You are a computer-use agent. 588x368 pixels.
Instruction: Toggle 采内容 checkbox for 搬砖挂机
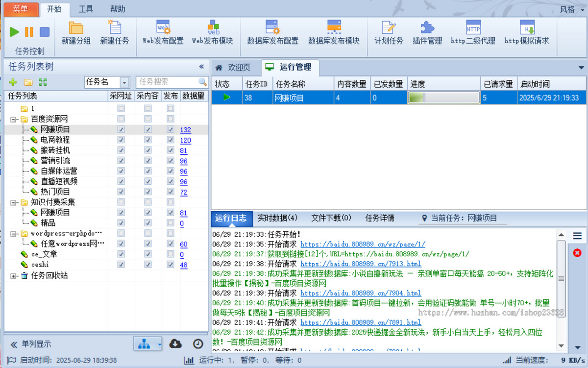pyautogui.click(x=147, y=150)
